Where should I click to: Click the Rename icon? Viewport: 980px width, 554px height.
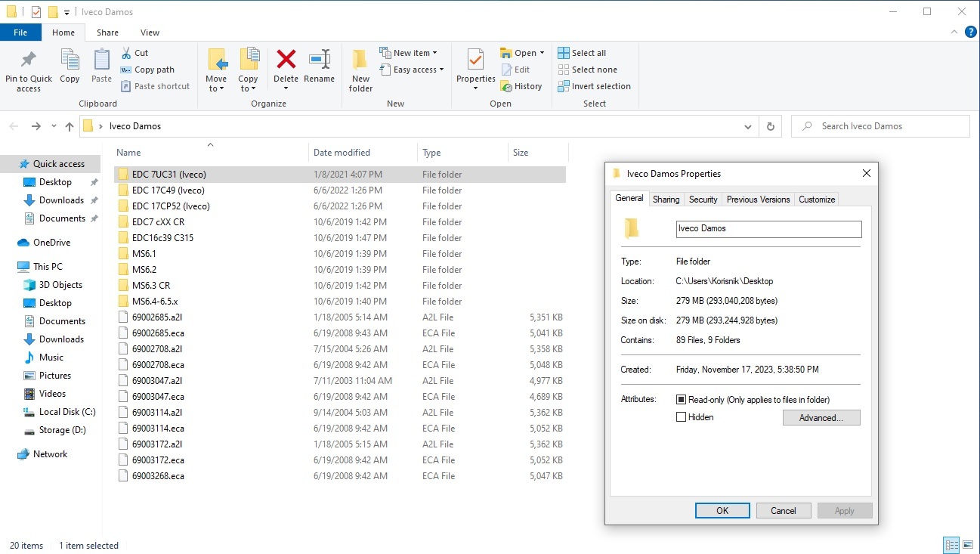pos(319,60)
